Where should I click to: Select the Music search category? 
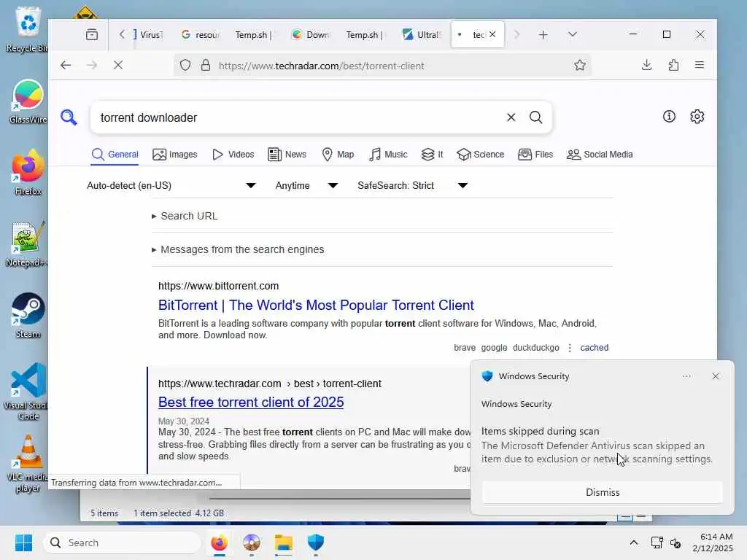pyautogui.click(x=388, y=155)
